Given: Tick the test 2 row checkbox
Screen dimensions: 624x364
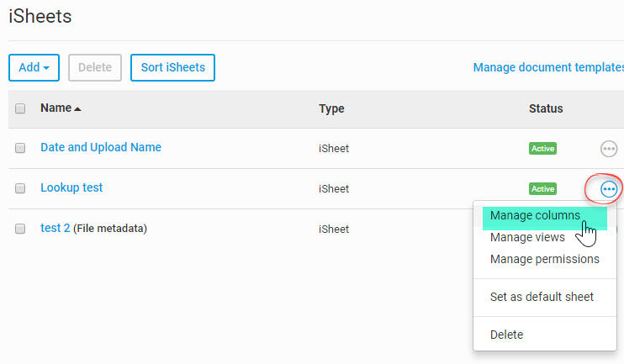Looking at the screenshot, I should [x=20, y=229].
